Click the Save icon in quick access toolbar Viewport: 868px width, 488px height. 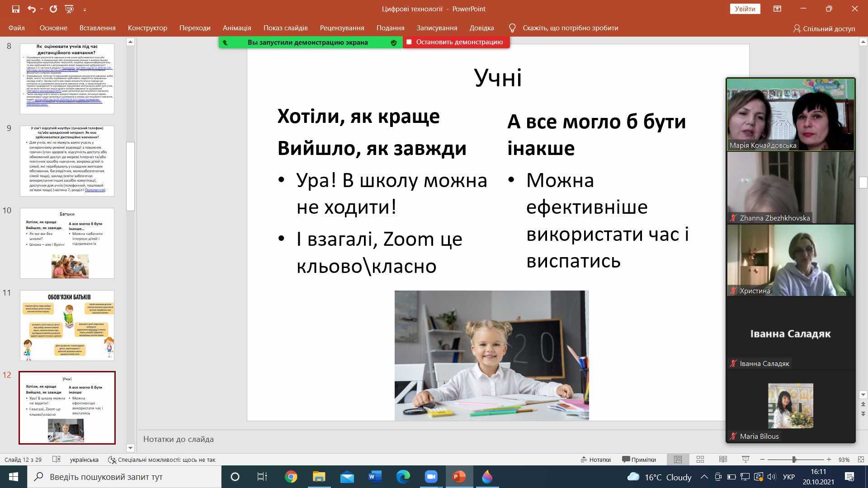[16, 9]
